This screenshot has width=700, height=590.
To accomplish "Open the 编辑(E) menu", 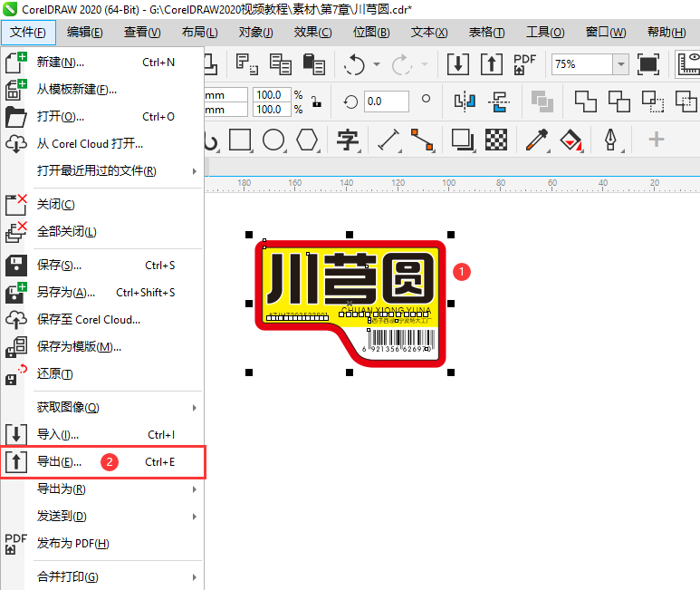I will pos(85,32).
